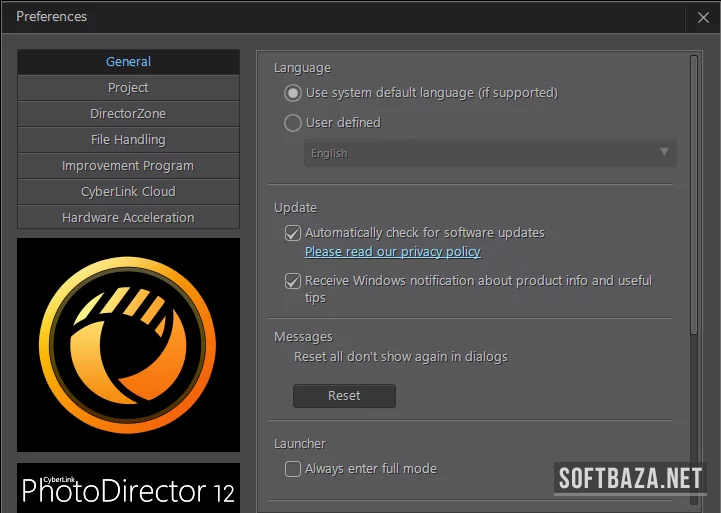Enable Always enter full mode
Viewport: 721px width, 513px height.
coord(293,468)
